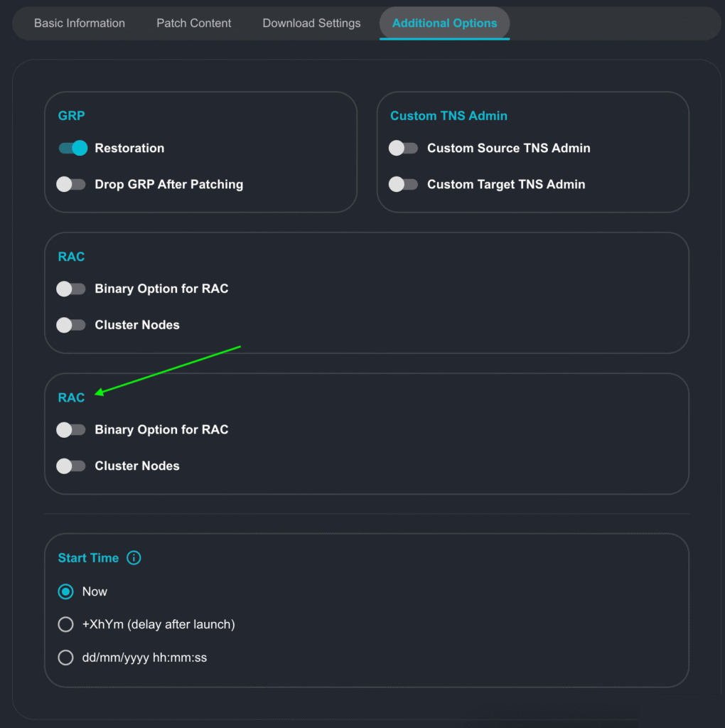Switch to the Patch Content tab
Viewport: 725px width, 728px height.
[193, 23]
